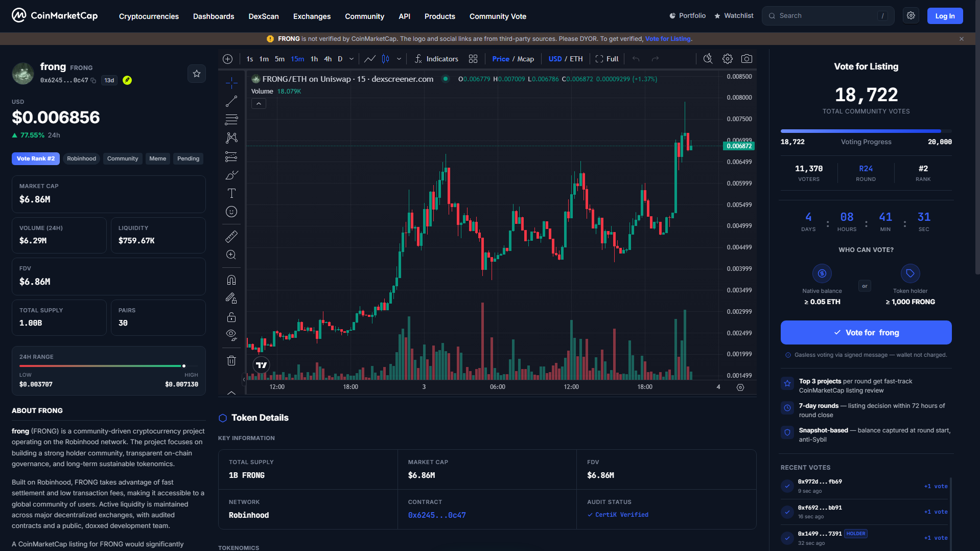Screen dimensions: 980x551
Task: Switch to line chart style
Action: pyautogui.click(x=370, y=59)
